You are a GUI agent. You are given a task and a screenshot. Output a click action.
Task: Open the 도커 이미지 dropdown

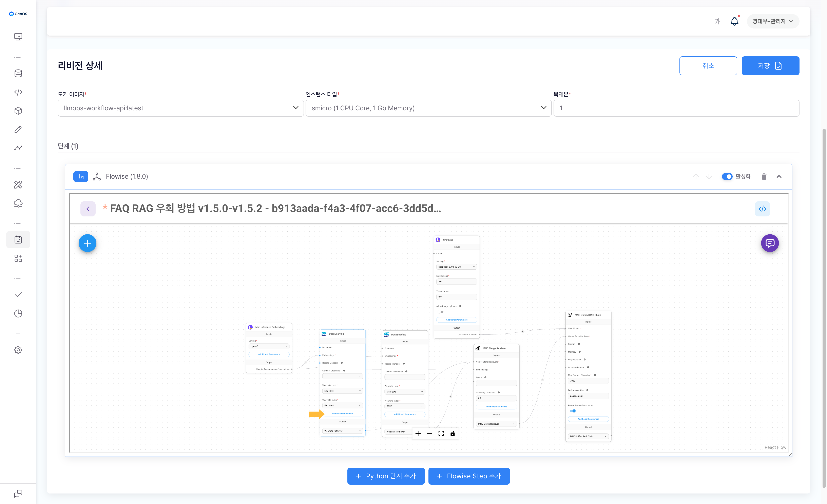(180, 108)
